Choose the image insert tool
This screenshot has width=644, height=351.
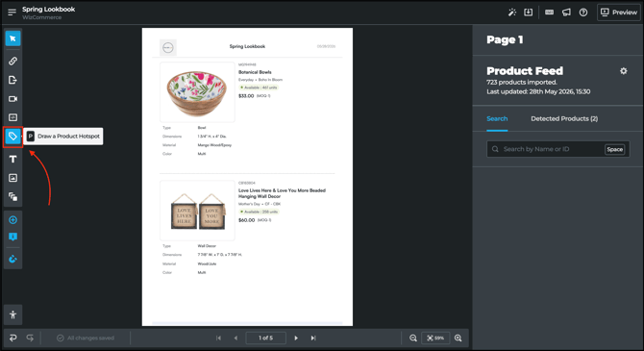(x=12, y=178)
